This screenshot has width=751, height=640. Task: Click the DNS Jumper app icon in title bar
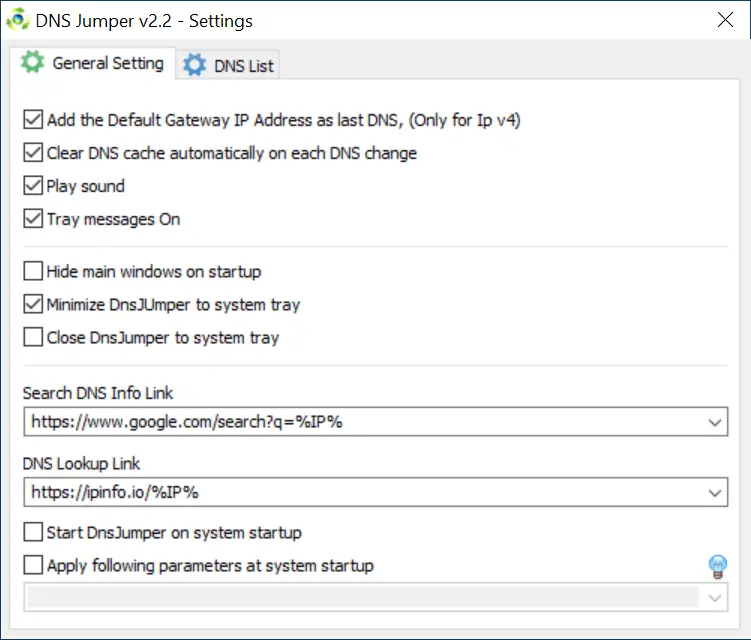(x=18, y=20)
